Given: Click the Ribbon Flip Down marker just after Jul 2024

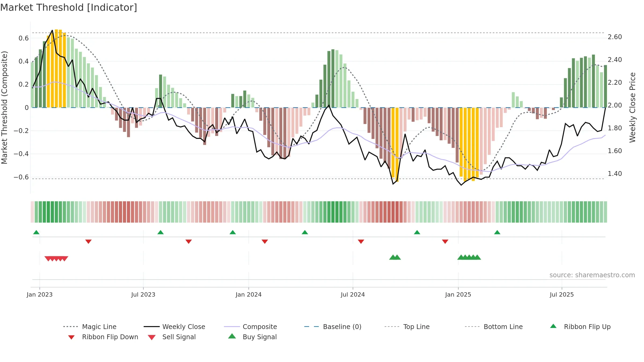Looking at the screenshot, I should click(361, 242).
